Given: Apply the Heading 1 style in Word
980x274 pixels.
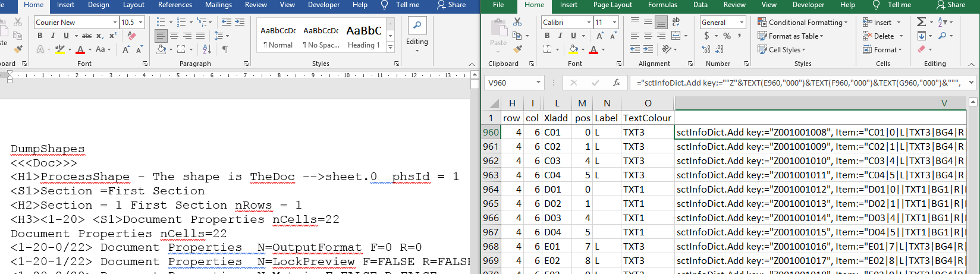Looking at the screenshot, I should (364, 37).
